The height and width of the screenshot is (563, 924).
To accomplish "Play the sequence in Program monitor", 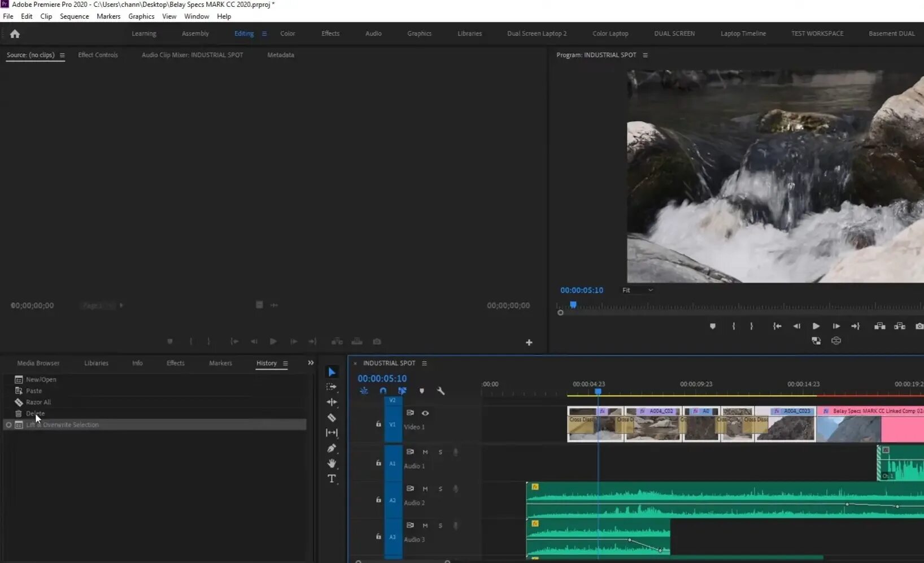I will coord(816,326).
